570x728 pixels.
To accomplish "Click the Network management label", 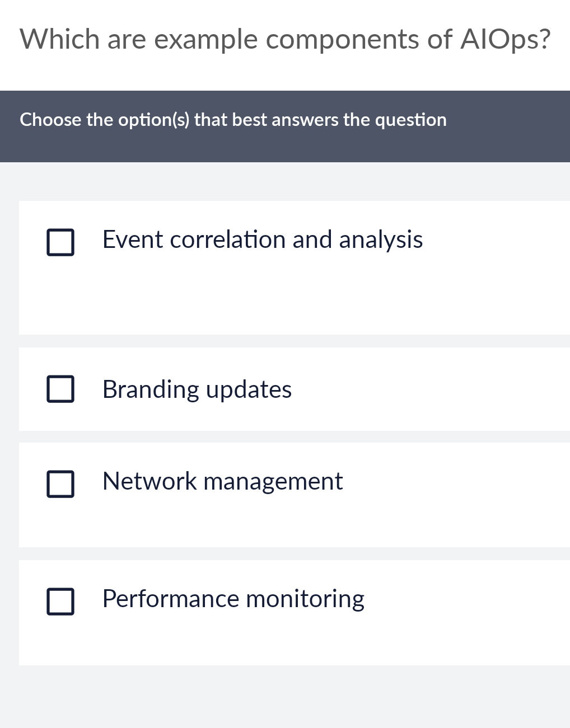I will click(222, 482).
